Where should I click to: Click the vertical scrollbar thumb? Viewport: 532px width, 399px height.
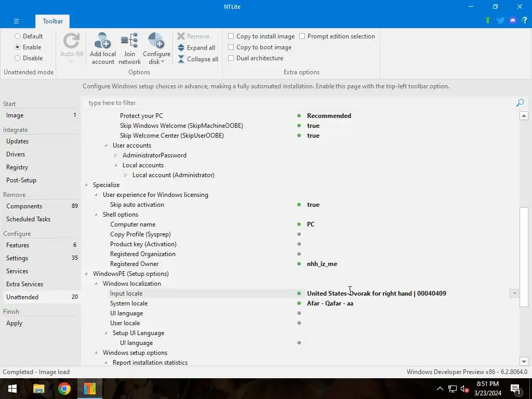[524, 257]
